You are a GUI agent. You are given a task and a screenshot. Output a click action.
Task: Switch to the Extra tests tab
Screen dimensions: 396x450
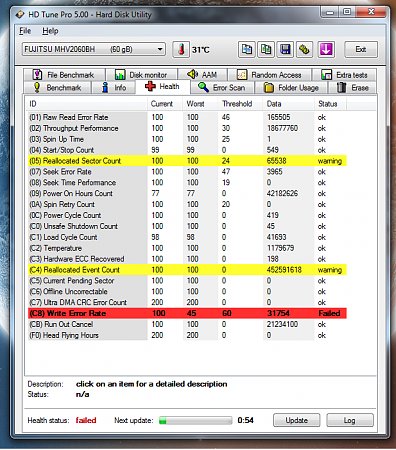[344, 75]
